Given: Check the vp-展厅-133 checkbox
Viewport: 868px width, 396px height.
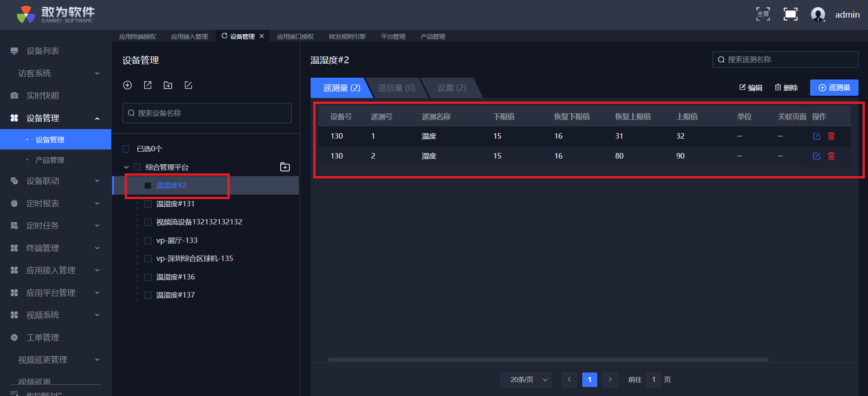Looking at the screenshot, I should point(148,241).
